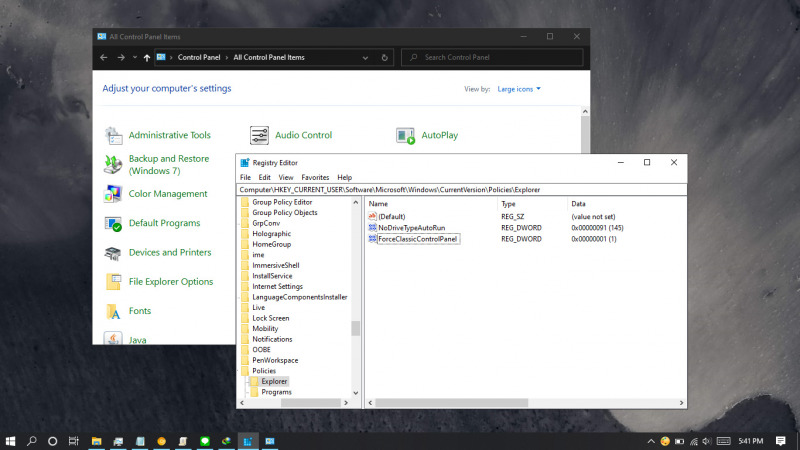Image resolution: width=800 pixels, height=450 pixels.
Task: Select the NoDriveTypeAutoRun value
Action: tap(411, 228)
